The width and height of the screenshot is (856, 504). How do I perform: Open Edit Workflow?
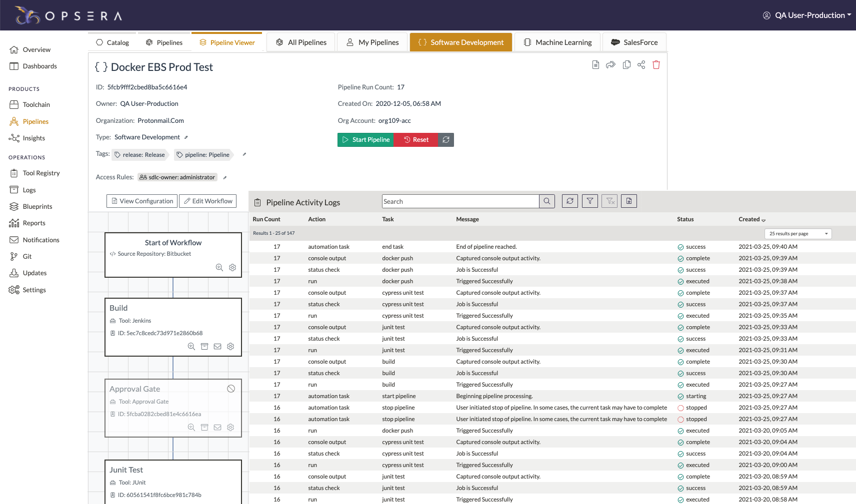(x=207, y=201)
